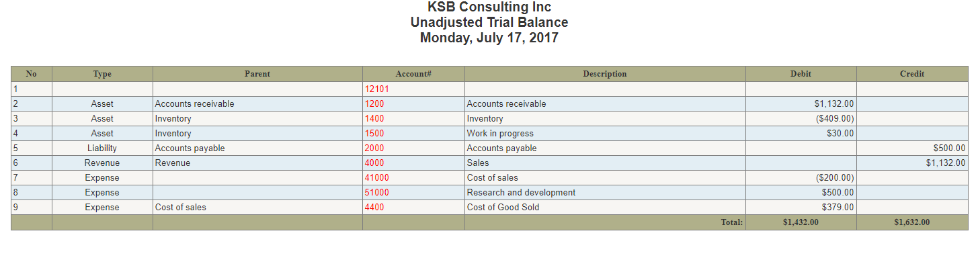
Task: Click the Type column header
Action: pos(102,74)
